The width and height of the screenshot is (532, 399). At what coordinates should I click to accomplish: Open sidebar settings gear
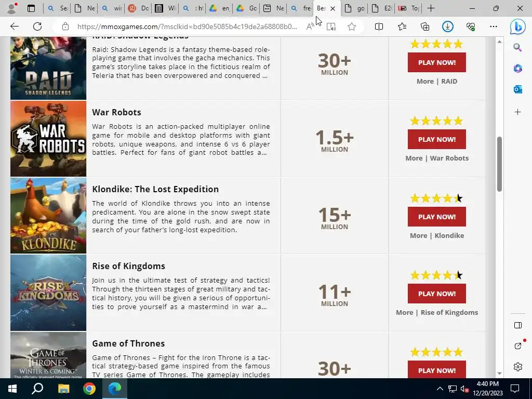(518, 367)
